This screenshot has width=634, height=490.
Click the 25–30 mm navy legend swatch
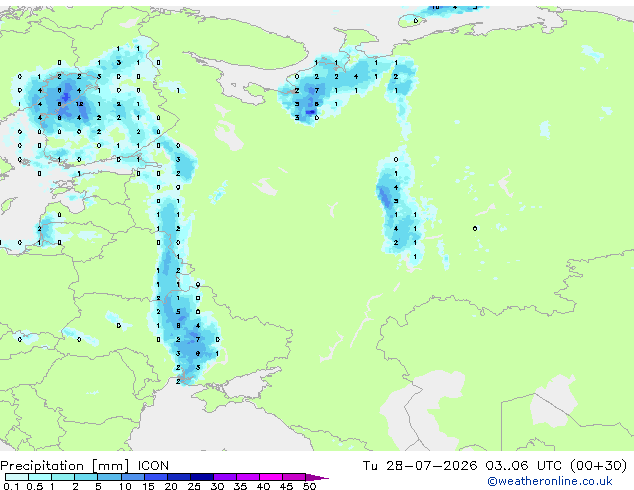(201, 477)
